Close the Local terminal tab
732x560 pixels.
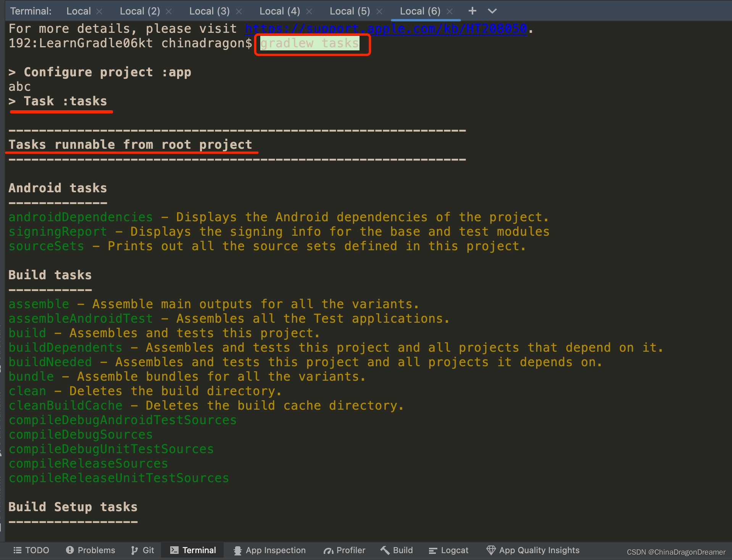99,11
